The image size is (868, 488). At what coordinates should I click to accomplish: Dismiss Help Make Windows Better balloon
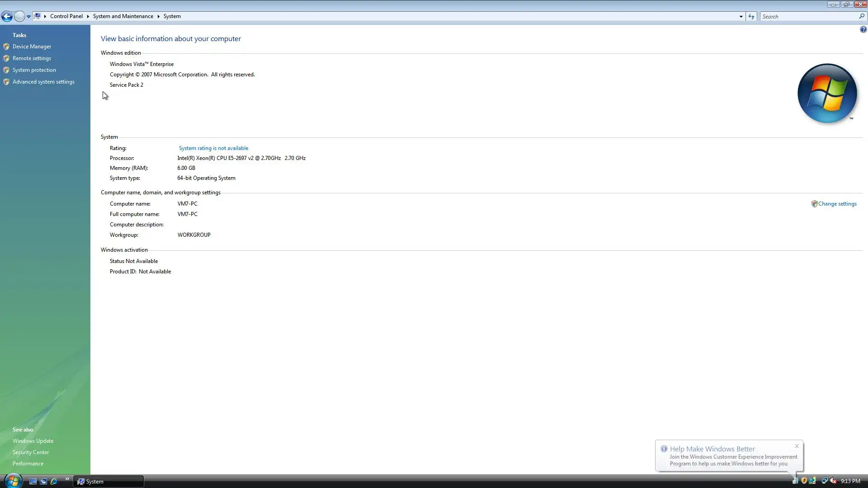click(797, 446)
